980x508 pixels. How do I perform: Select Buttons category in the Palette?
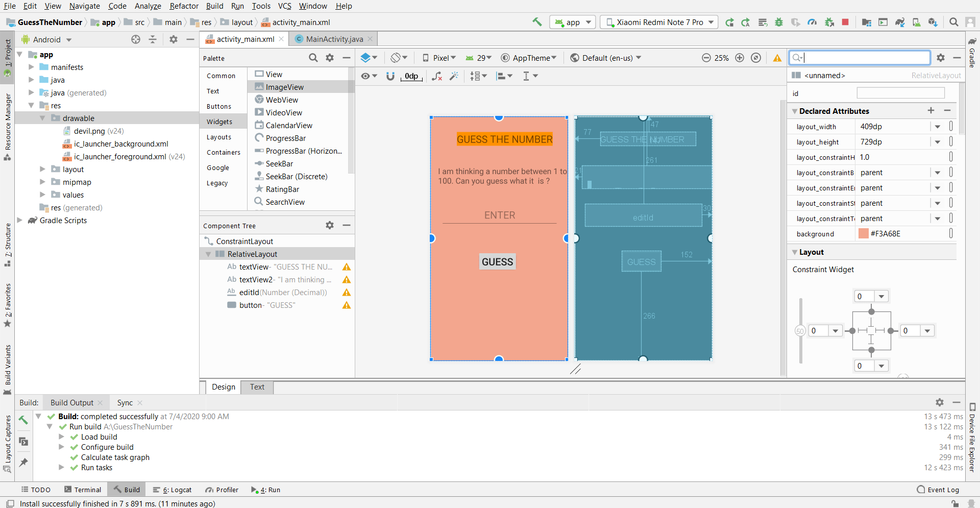point(219,106)
